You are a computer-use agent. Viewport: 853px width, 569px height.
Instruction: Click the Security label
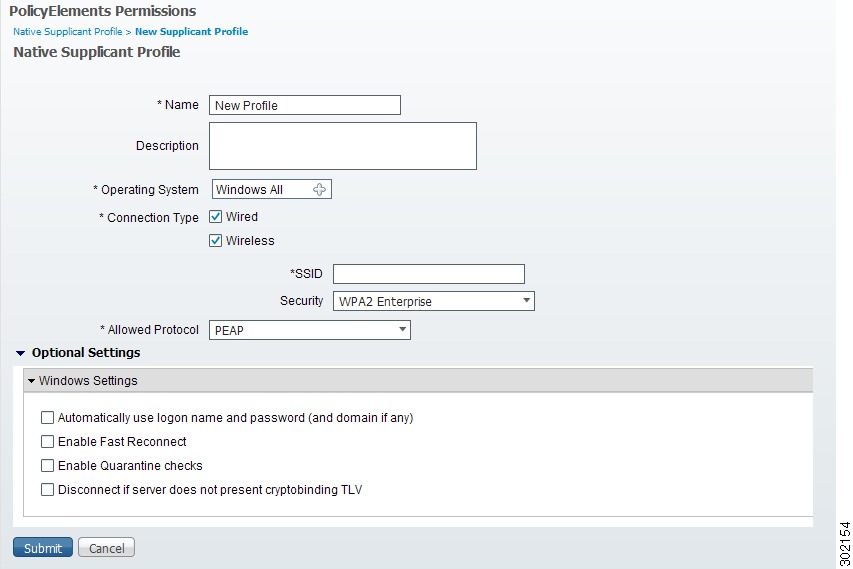pyautogui.click(x=301, y=301)
